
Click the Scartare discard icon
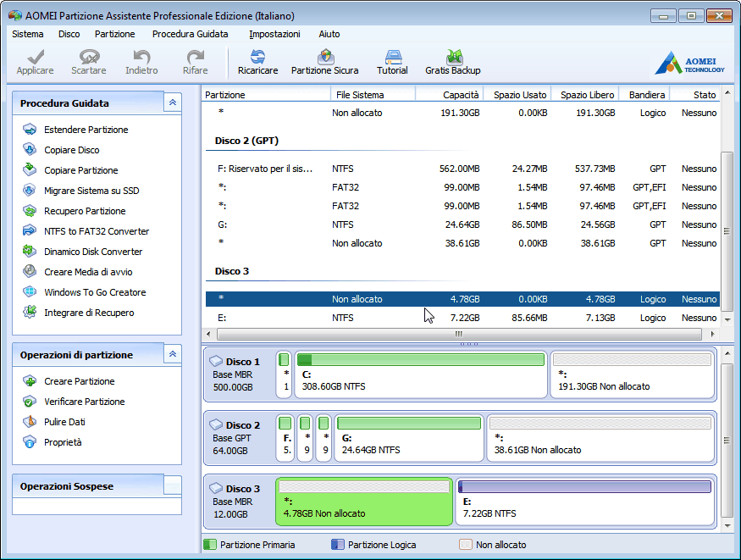coord(88,62)
